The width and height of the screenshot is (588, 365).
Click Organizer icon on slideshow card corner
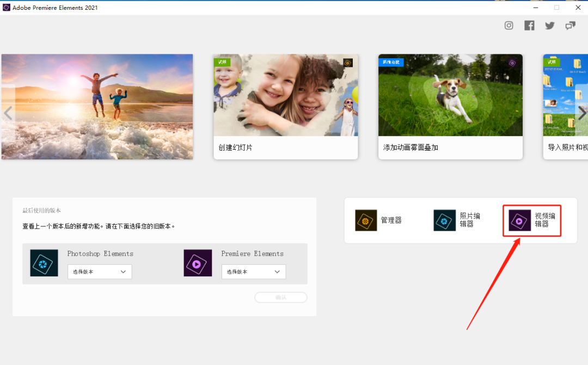coord(348,63)
